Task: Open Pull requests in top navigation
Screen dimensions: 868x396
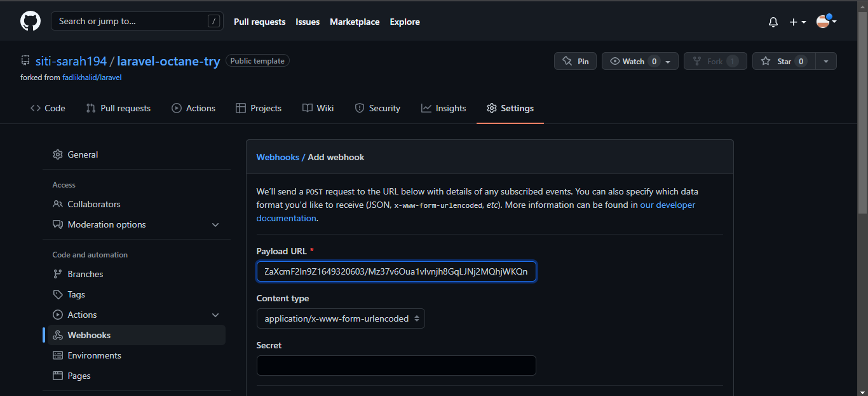Action: tap(259, 22)
